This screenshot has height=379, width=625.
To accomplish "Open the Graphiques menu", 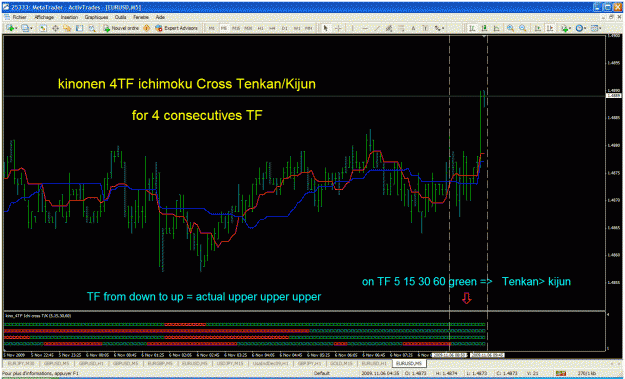I will click(x=96, y=18).
